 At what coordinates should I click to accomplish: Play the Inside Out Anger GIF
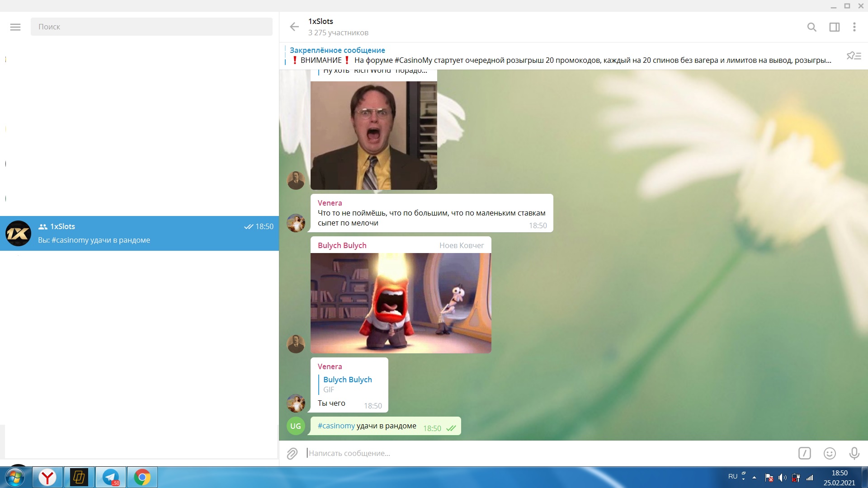click(401, 303)
